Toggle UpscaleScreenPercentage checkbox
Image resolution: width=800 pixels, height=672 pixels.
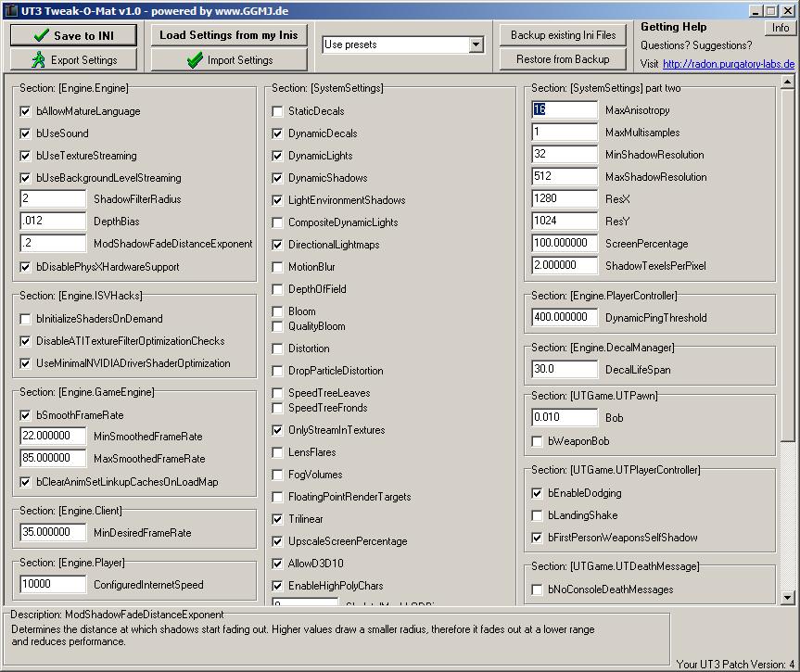(277, 541)
